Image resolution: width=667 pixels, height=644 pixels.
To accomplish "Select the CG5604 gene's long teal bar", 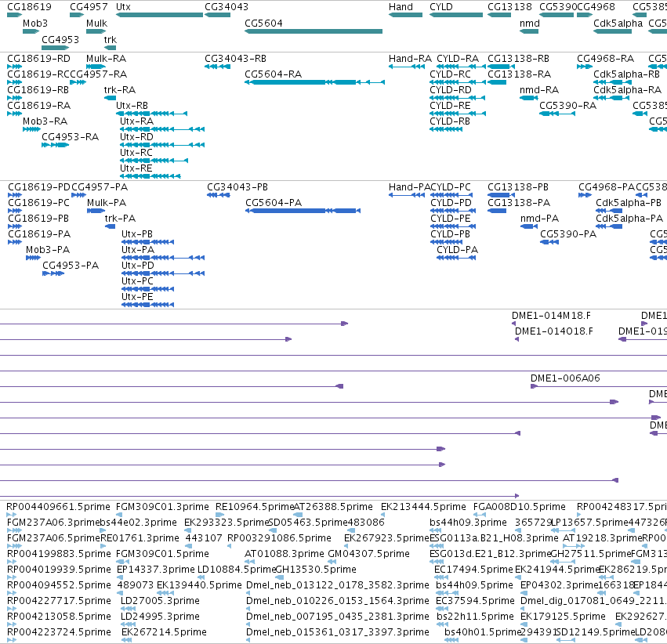I will tap(314, 31).
